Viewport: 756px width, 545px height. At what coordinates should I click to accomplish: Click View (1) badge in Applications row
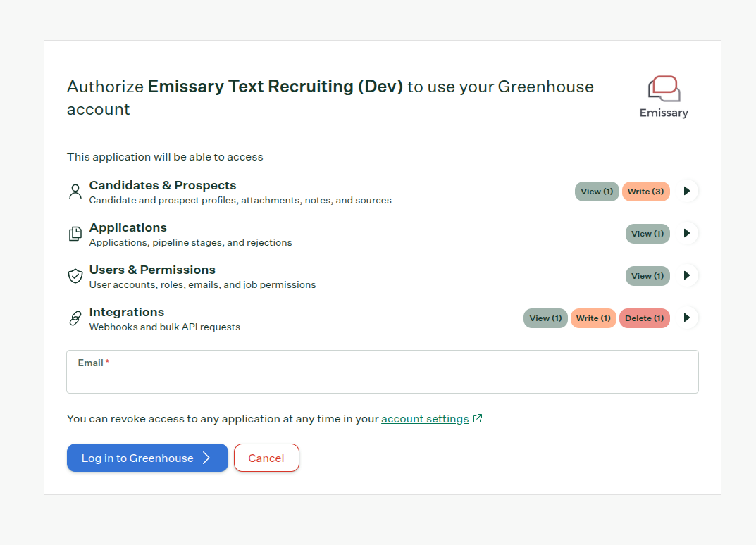pyautogui.click(x=647, y=234)
